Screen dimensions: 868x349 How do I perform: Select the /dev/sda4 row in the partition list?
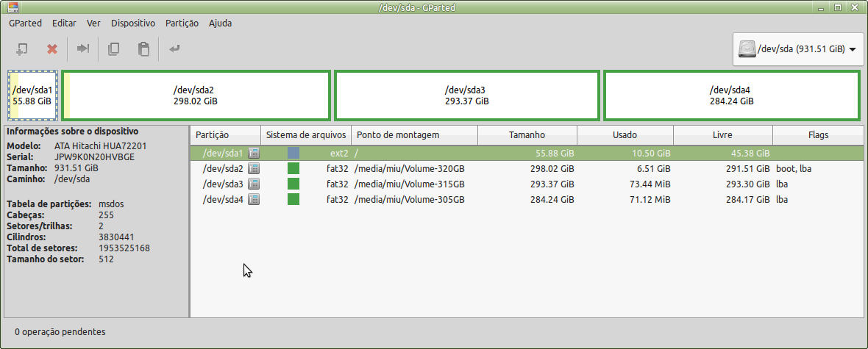click(x=527, y=199)
